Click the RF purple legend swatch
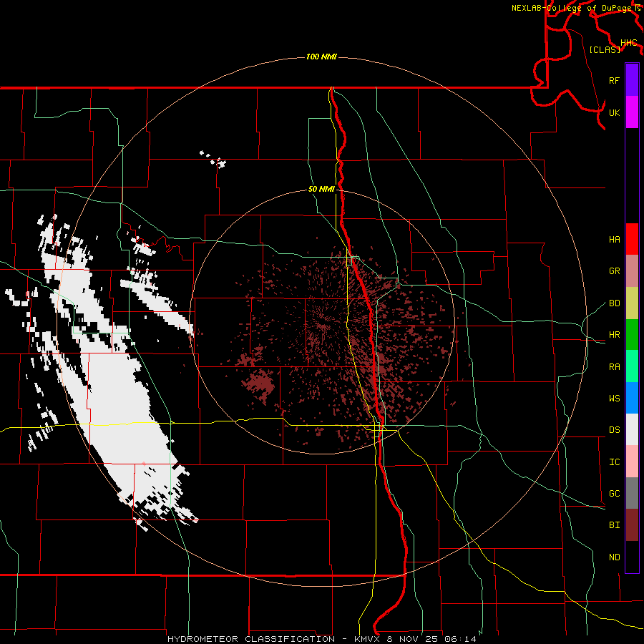644x644 pixels. point(632,80)
